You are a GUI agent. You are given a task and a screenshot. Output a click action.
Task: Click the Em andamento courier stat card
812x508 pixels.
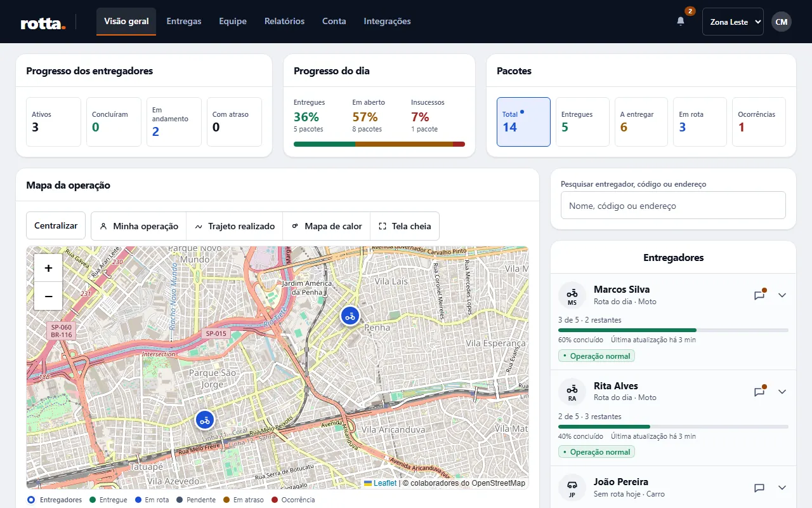click(x=174, y=122)
